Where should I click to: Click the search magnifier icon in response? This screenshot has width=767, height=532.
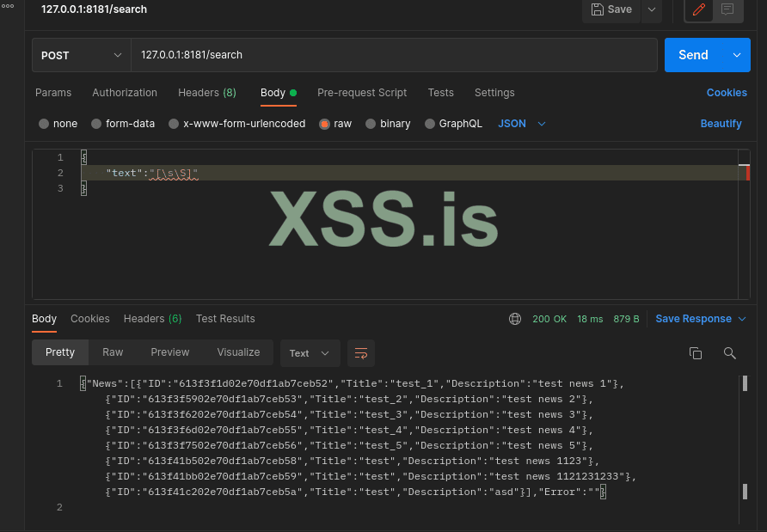click(729, 353)
